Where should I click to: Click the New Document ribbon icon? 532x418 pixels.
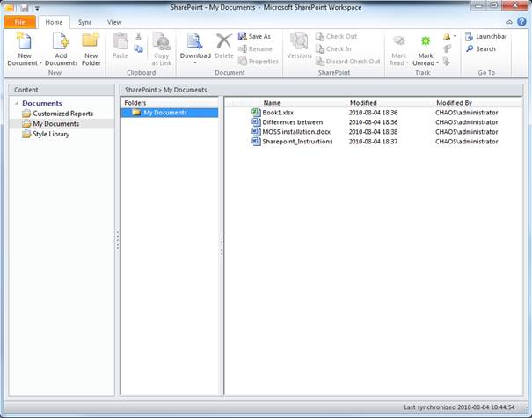coord(24,41)
